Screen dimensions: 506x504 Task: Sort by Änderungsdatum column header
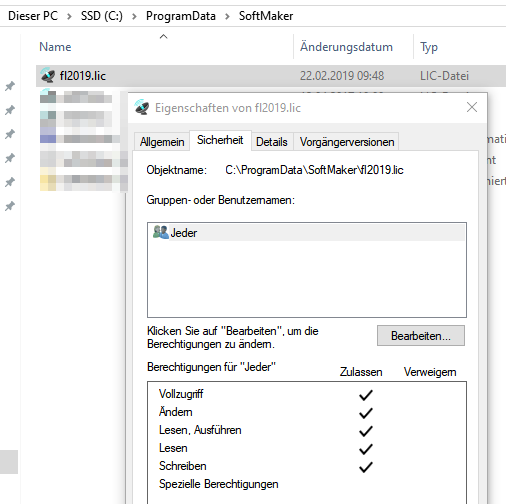point(346,47)
